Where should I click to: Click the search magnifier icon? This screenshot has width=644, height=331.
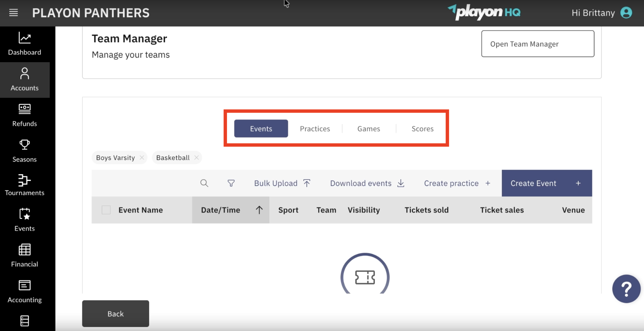(204, 183)
